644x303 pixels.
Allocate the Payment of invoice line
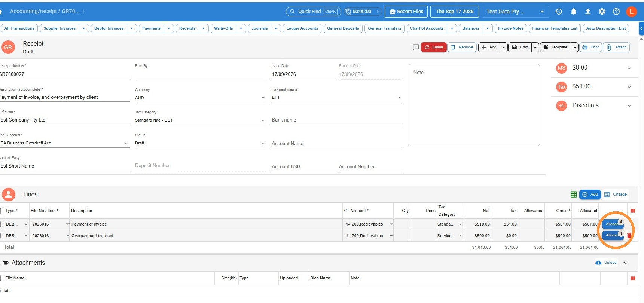point(613,224)
